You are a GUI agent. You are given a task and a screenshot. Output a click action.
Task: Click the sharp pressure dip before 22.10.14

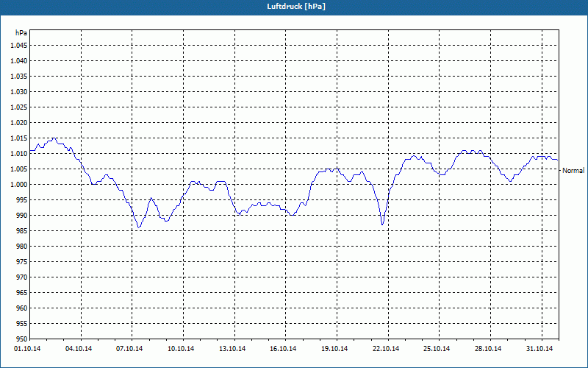click(x=382, y=224)
